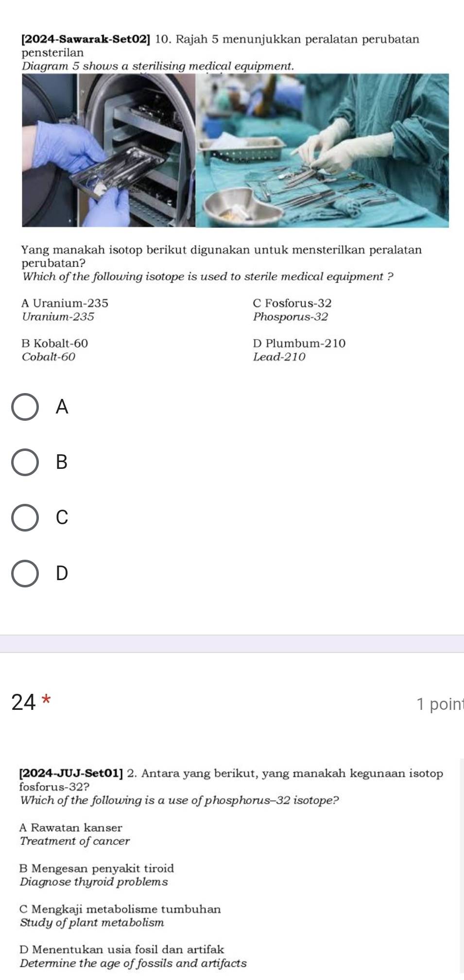Click the option Menentukan usia fosil text
The image size is (464, 980).
tap(121, 948)
